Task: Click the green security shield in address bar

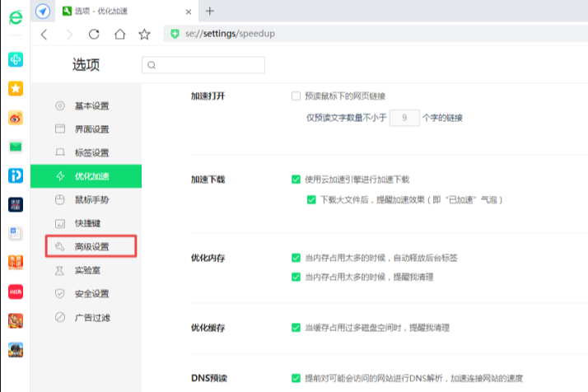Action: click(x=175, y=34)
